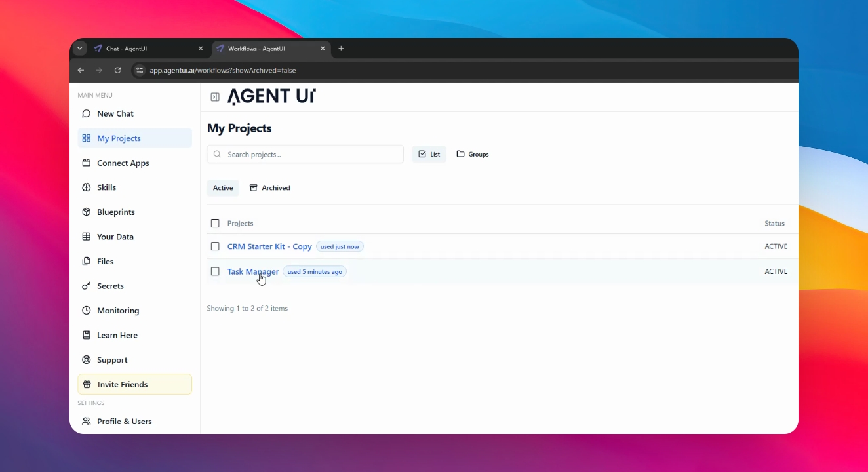868x472 pixels.
Task: Close the Workflows - AgentUI browser tab
Action: click(323, 49)
